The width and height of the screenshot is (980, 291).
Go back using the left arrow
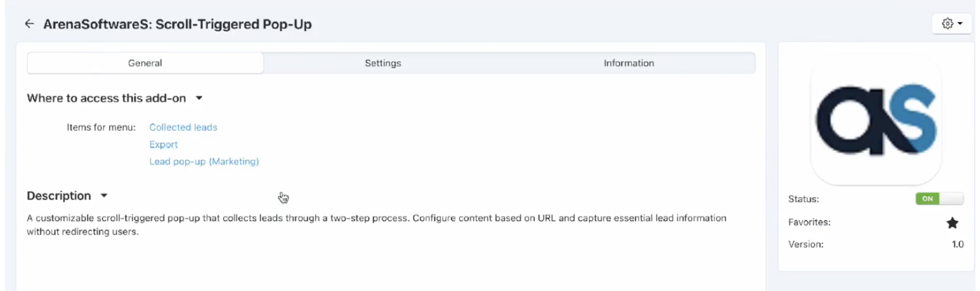point(29,24)
